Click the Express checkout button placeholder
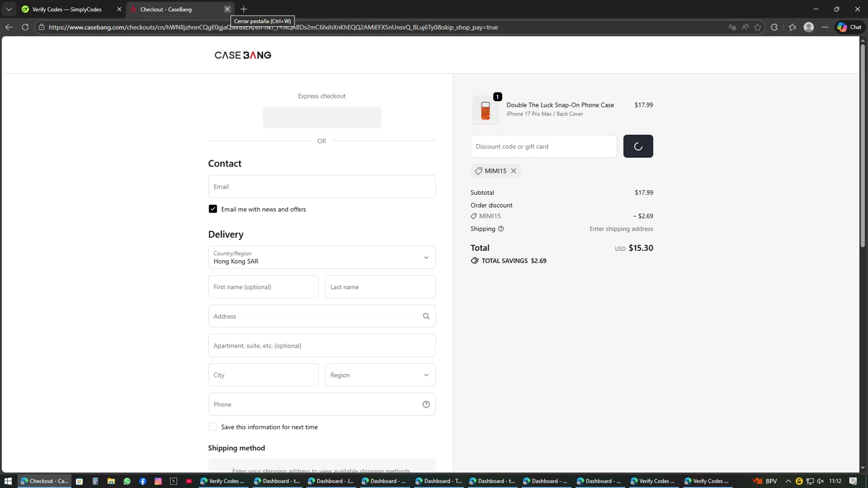868x488 pixels. point(322,117)
